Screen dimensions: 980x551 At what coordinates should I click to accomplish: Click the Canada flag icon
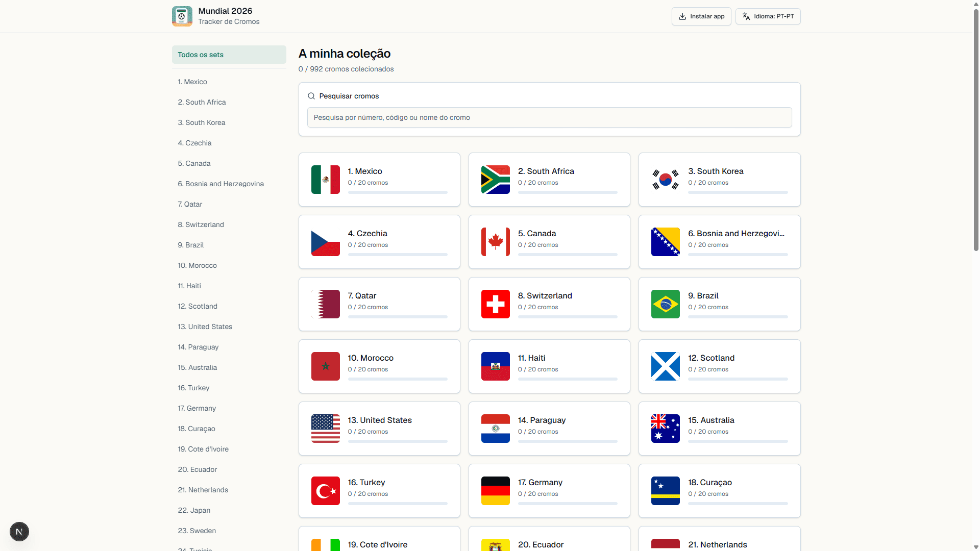coord(496,242)
